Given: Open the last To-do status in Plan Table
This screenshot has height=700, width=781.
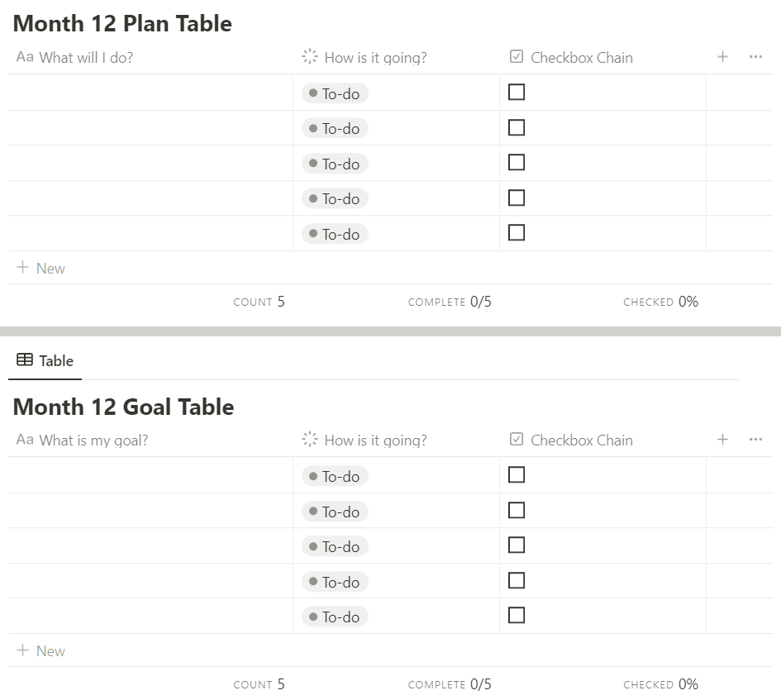Looking at the screenshot, I should pyautogui.click(x=335, y=234).
